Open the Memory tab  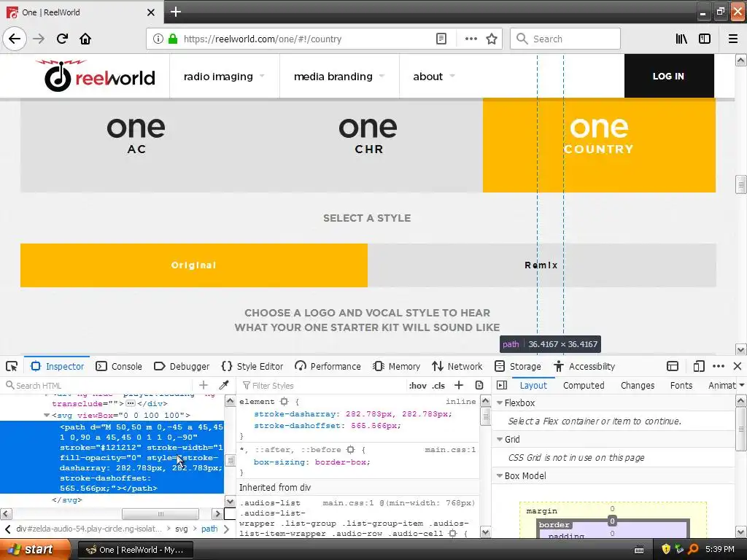pyautogui.click(x=396, y=366)
